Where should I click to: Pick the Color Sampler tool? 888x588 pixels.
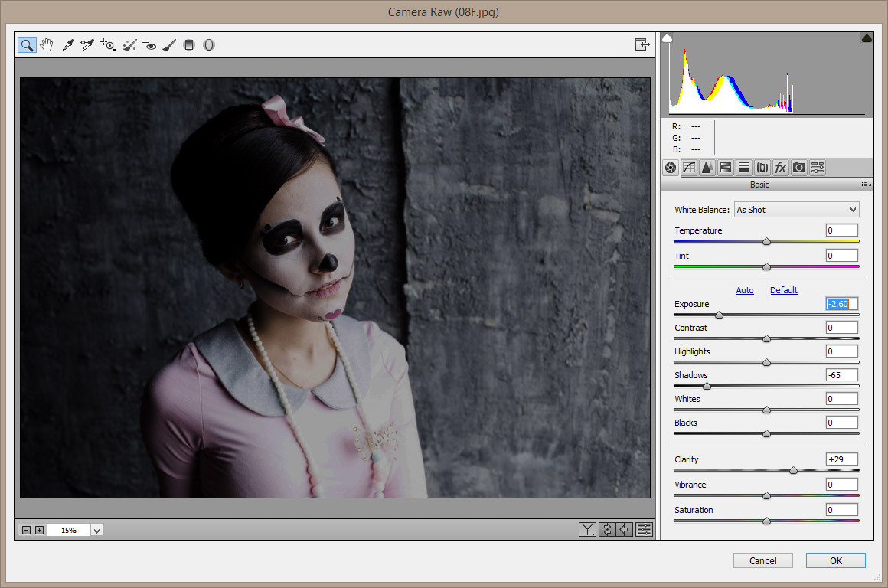87,45
